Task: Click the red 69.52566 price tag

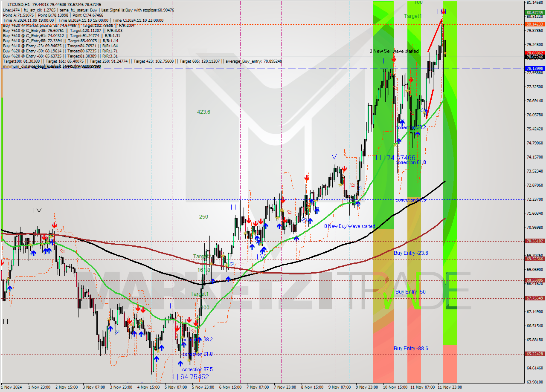Action: pyautogui.click(x=534, y=259)
